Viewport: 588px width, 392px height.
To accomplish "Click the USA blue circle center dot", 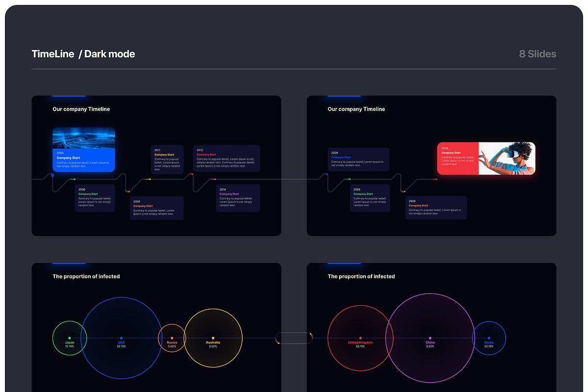I will [122, 338].
